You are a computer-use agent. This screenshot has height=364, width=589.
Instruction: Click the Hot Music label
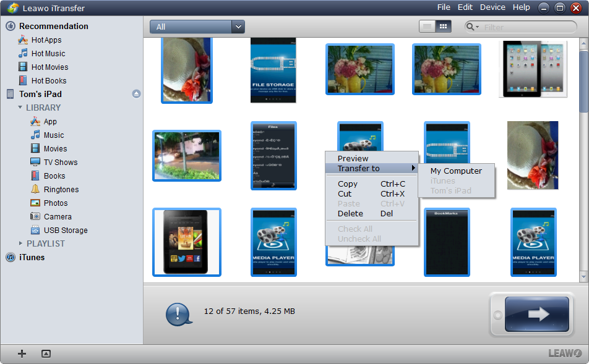tap(48, 53)
